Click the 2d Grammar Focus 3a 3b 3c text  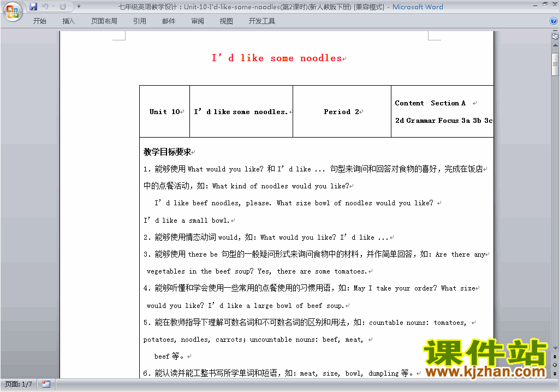pos(444,121)
